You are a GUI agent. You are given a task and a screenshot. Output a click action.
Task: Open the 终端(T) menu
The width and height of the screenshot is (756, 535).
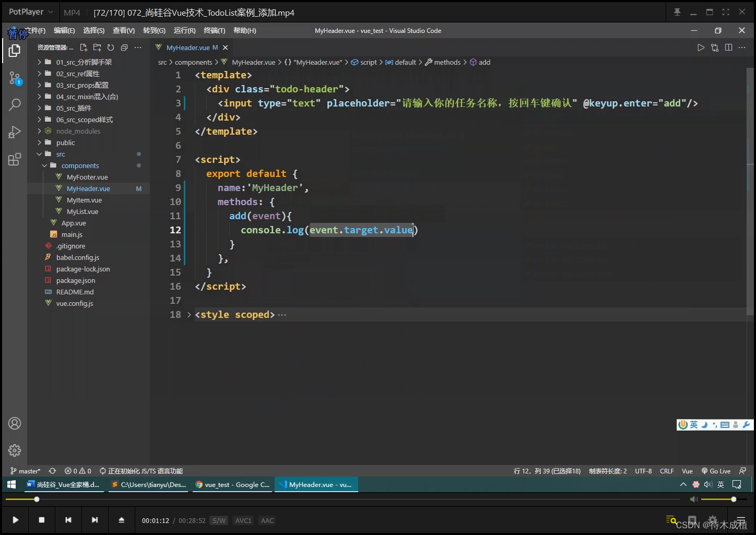pyautogui.click(x=215, y=31)
